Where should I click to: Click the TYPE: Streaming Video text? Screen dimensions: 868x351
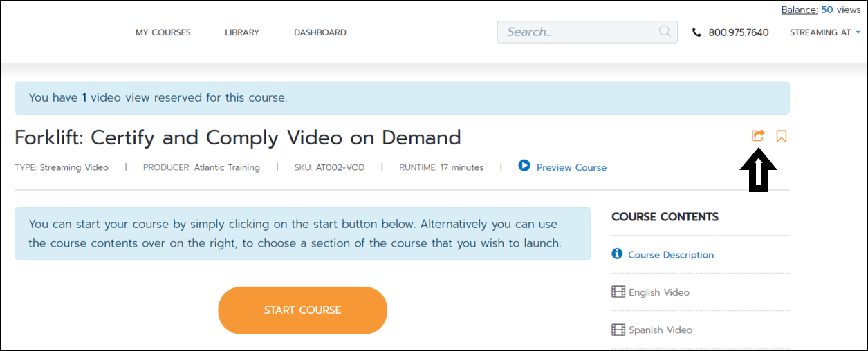pyautogui.click(x=62, y=167)
